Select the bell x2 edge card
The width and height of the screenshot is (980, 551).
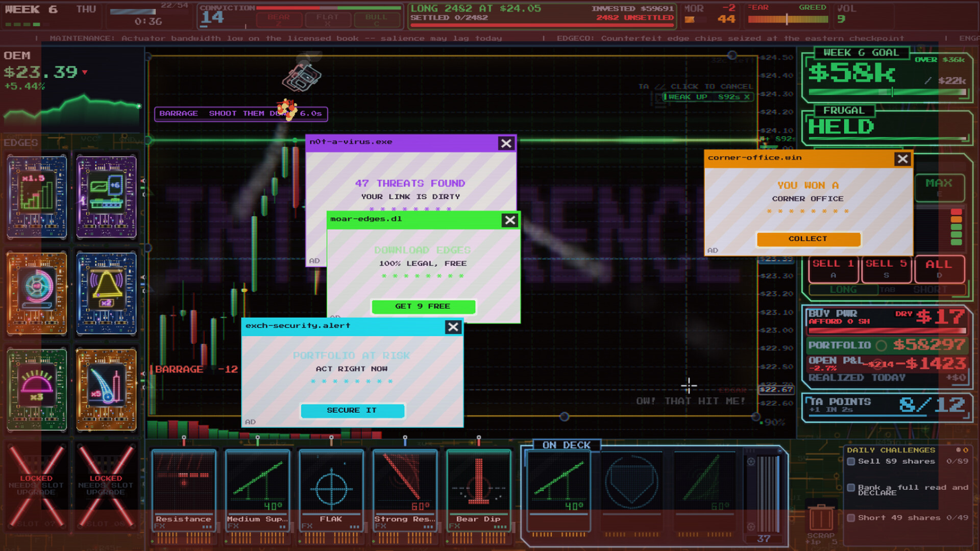click(x=106, y=293)
